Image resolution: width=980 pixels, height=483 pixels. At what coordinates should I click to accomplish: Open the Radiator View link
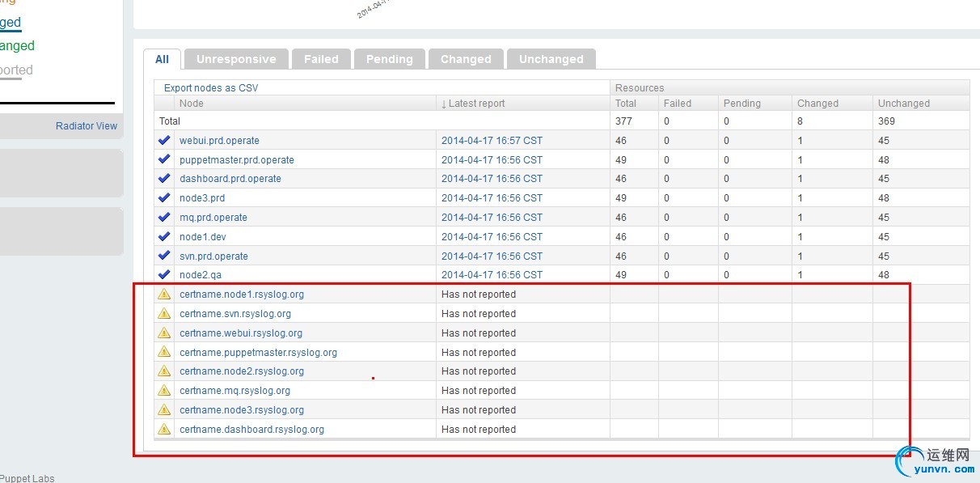click(87, 126)
